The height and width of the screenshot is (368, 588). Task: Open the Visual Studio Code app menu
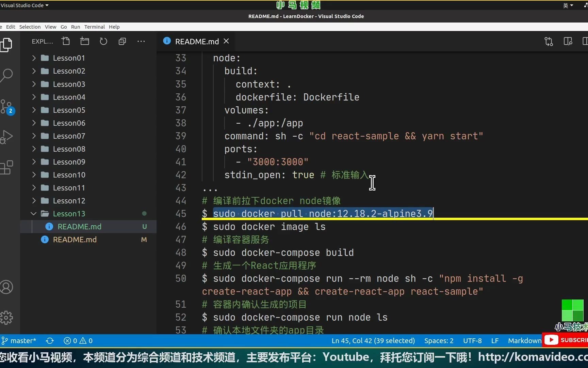pyautogui.click(x=24, y=5)
